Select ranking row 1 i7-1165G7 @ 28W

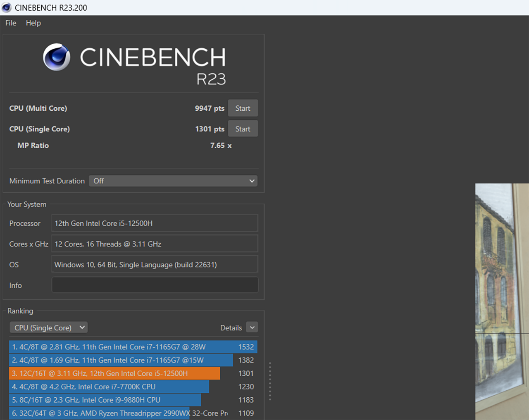click(133, 347)
